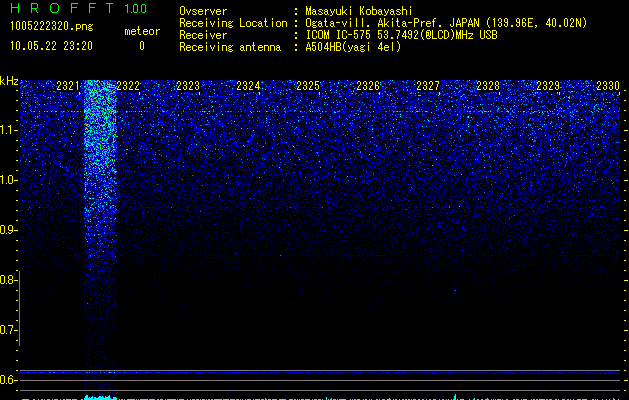Click the 2329 time marker

548,86
